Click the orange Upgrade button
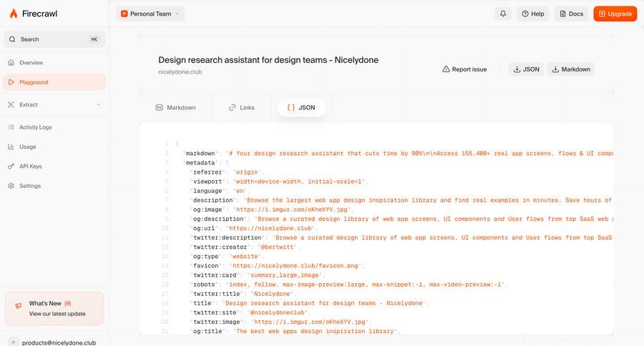 point(615,14)
